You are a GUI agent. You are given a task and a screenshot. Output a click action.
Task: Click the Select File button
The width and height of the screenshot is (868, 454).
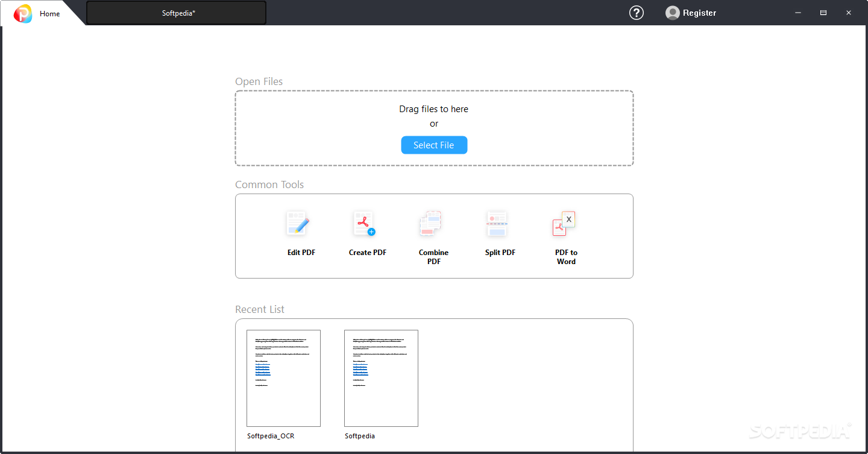pyautogui.click(x=434, y=145)
